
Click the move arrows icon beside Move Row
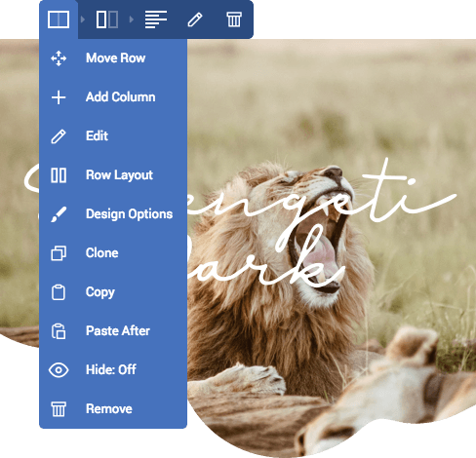pyautogui.click(x=59, y=58)
